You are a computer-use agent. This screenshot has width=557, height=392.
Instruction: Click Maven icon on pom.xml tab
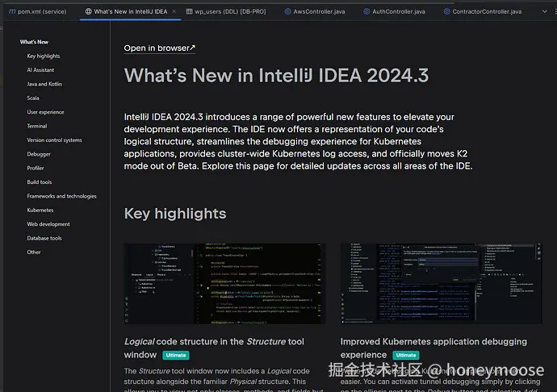pos(12,11)
